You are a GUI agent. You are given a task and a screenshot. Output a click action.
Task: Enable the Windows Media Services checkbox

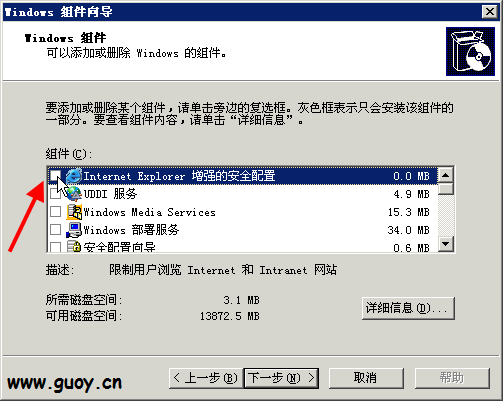point(55,211)
